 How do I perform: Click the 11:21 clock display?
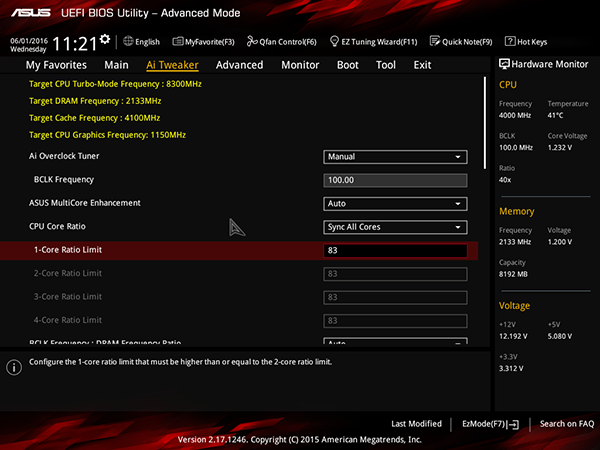coord(75,44)
